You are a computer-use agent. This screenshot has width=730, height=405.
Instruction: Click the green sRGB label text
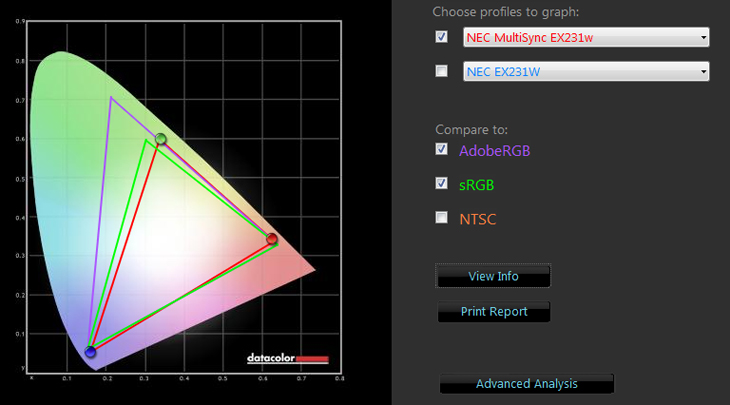pyautogui.click(x=477, y=185)
